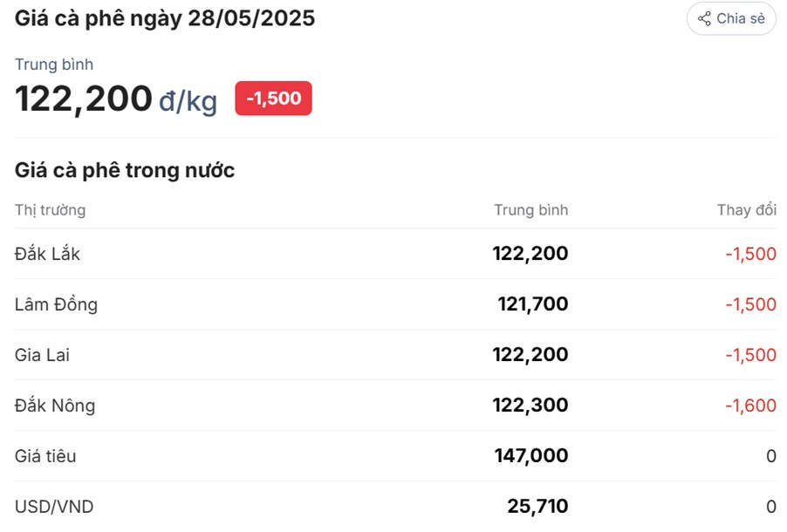
Task: Click the pepper price value 147,000
Action: (530, 456)
